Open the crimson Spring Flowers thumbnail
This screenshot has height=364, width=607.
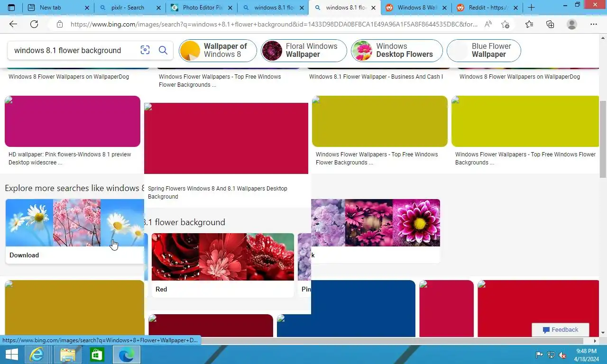point(226,138)
